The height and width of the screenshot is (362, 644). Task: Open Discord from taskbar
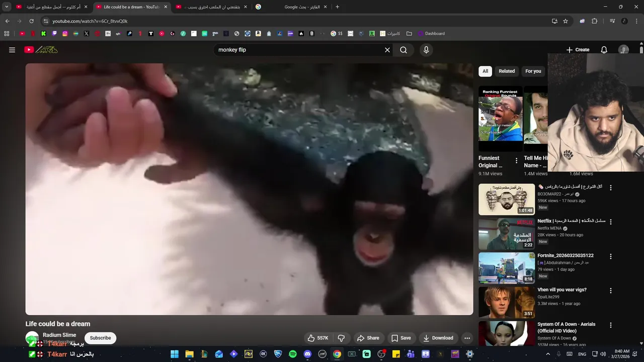coord(307,354)
